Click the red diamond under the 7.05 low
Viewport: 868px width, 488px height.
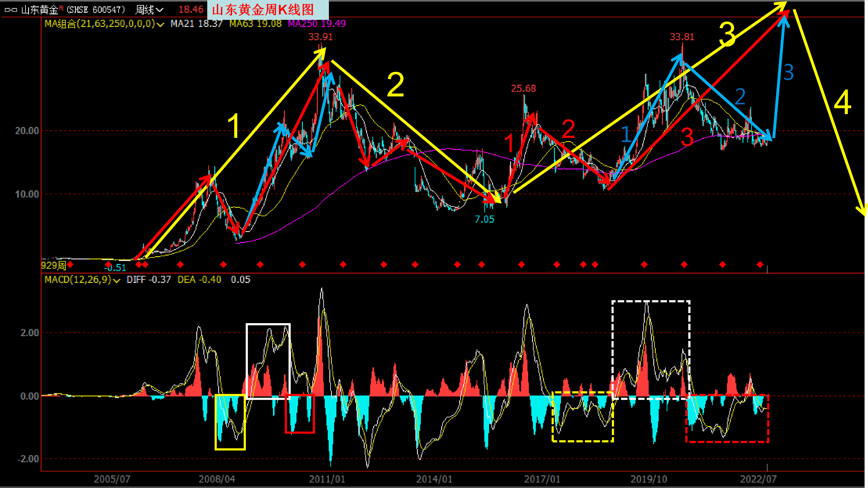pyautogui.click(x=482, y=265)
